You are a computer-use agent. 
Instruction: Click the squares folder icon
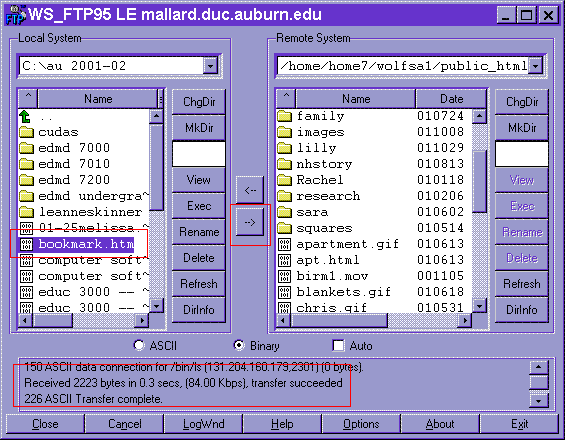pos(284,228)
